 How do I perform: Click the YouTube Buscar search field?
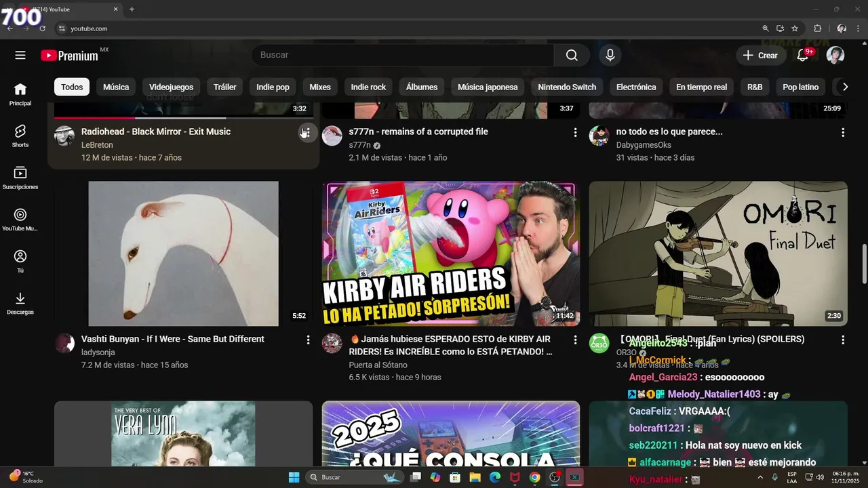pyautogui.click(x=403, y=55)
